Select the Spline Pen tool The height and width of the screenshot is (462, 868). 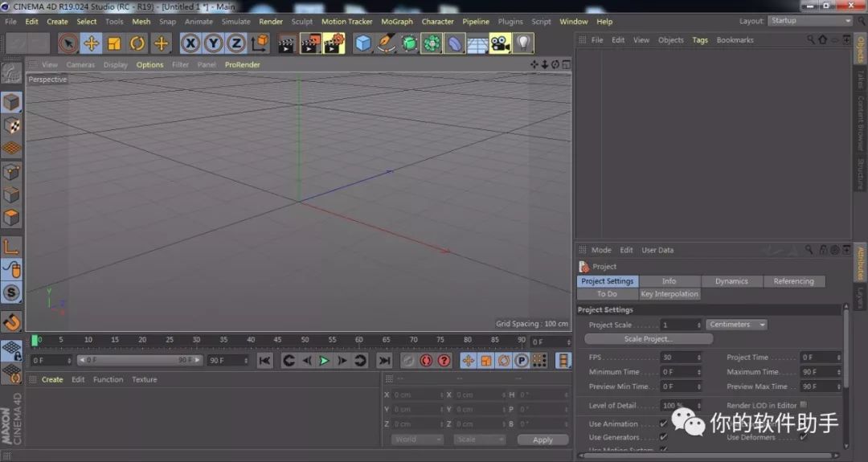click(x=386, y=43)
